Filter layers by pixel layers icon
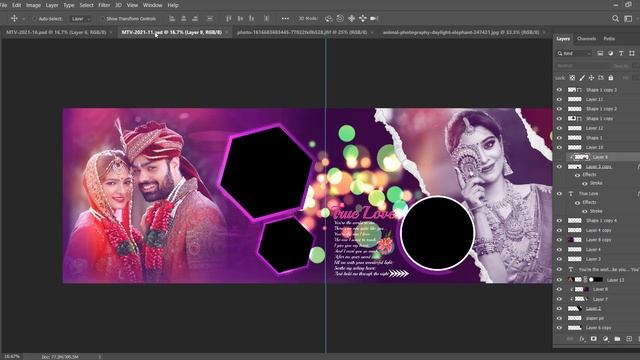640x360 pixels. pos(600,53)
